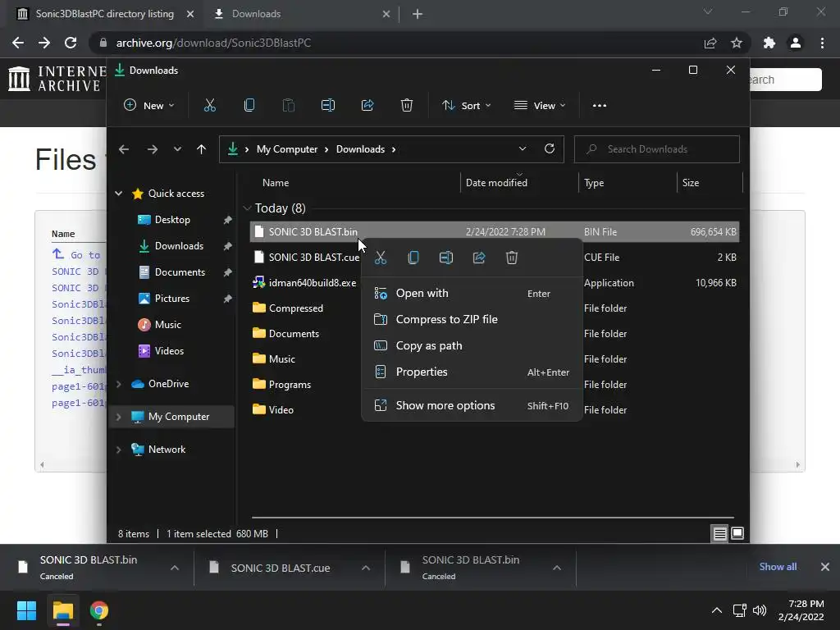Click Delete icon in the context menu
This screenshot has width=840, height=630.
[512, 258]
